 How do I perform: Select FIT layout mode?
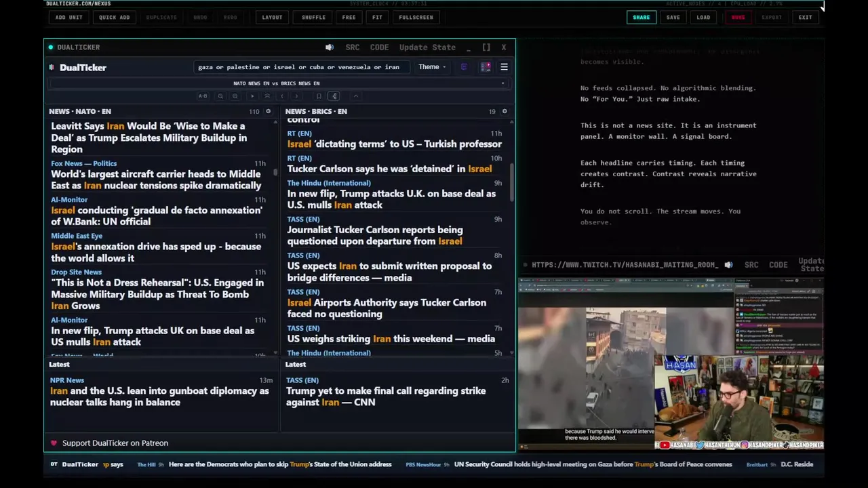point(377,18)
